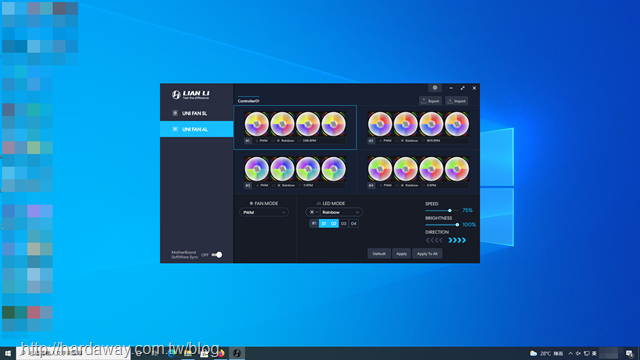Select third fan in group #3
The height and width of the screenshot is (360, 640).
(x=308, y=169)
